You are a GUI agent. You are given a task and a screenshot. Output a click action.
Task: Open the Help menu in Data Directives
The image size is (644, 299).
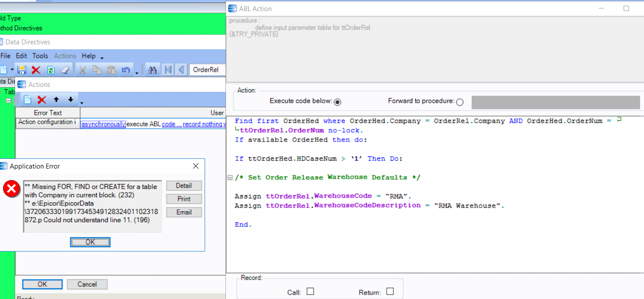pos(89,56)
